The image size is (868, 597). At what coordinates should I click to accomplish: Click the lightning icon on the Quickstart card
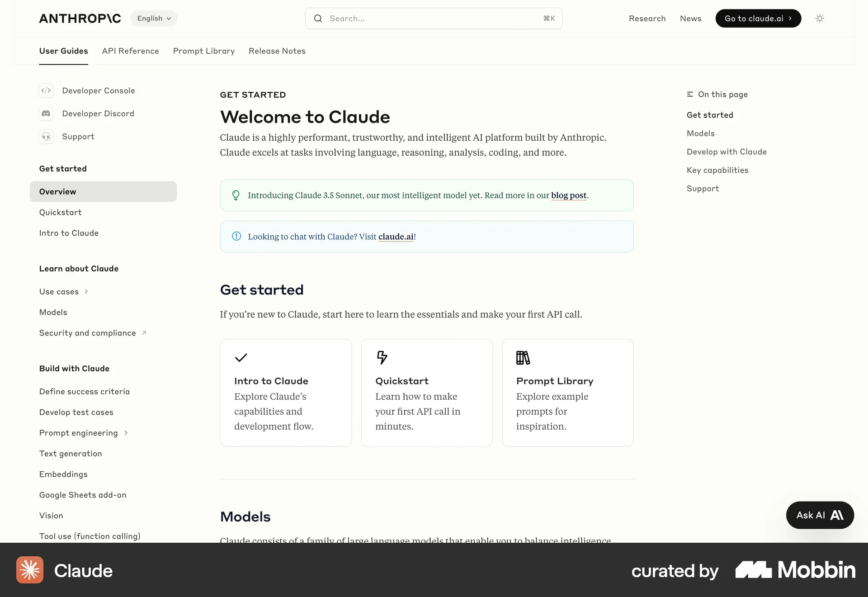click(382, 358)
